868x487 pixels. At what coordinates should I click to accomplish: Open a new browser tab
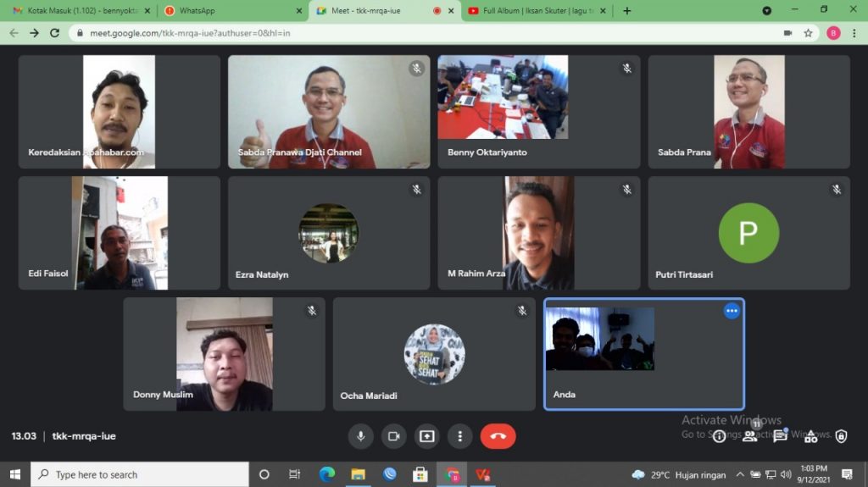click(627, 11)
